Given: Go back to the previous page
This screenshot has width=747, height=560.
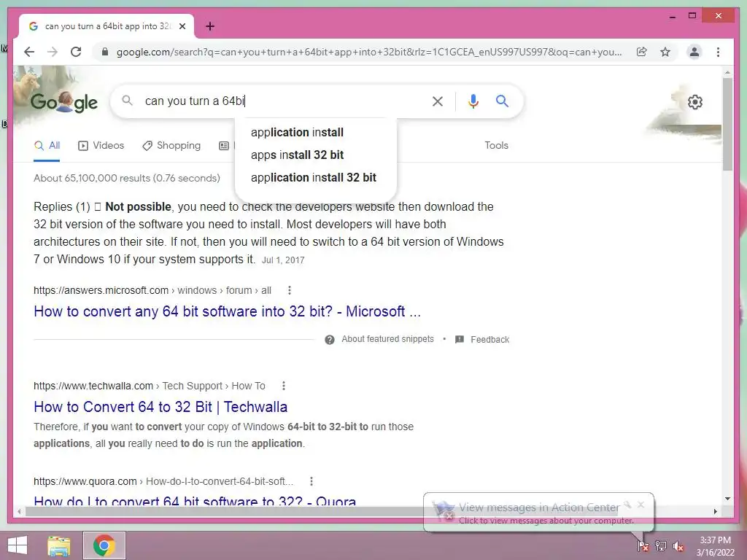Looking at the screenshot, I should click(29, 52).
